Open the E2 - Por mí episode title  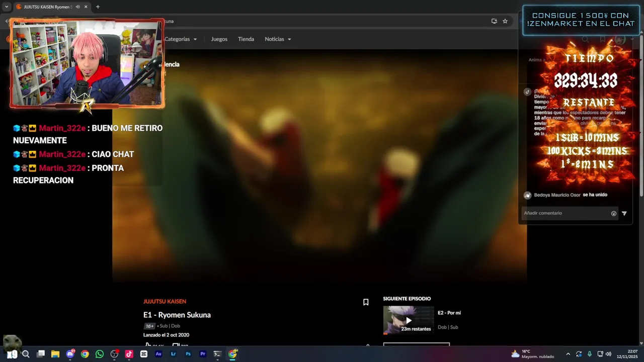click(x=449, y=313)
